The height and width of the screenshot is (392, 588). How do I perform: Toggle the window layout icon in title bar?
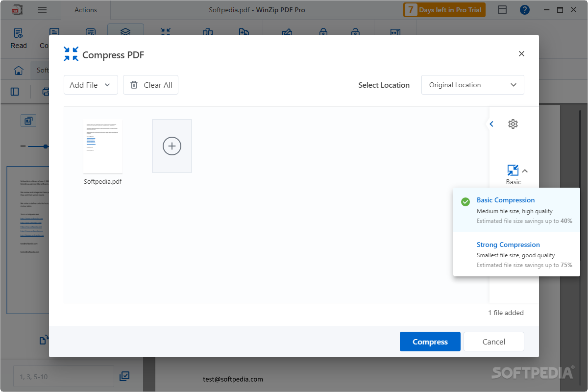pyautogui.click(x=502, y=10)
